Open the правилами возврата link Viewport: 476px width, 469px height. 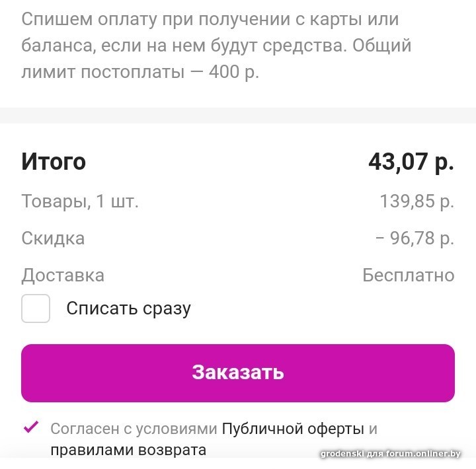[128, 450]
